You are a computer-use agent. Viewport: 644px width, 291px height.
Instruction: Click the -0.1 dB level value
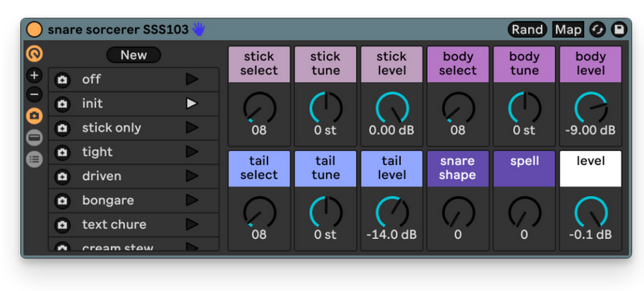(x=590, y=235)
